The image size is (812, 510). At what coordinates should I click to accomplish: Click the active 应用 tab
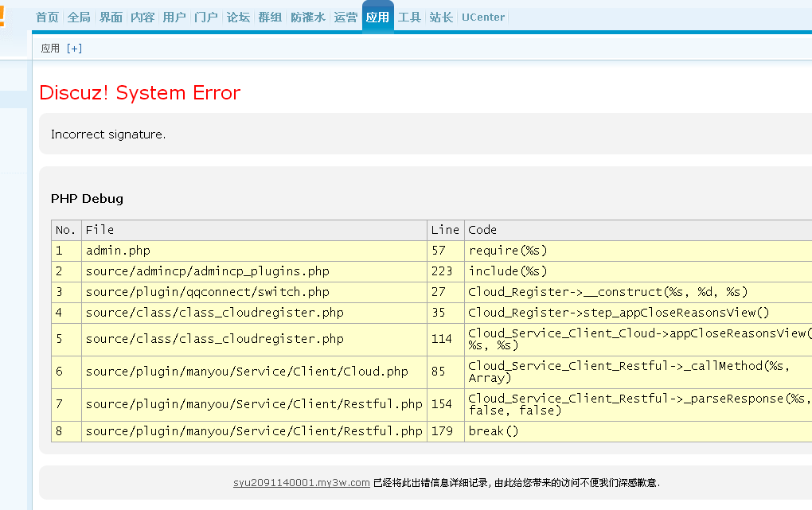377,17
